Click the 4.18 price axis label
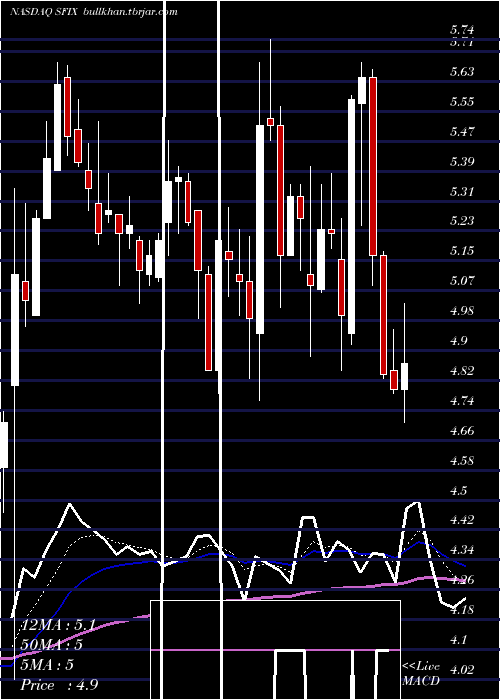The height and width of the screenshot is (700, 500). [x=462, y=610]
